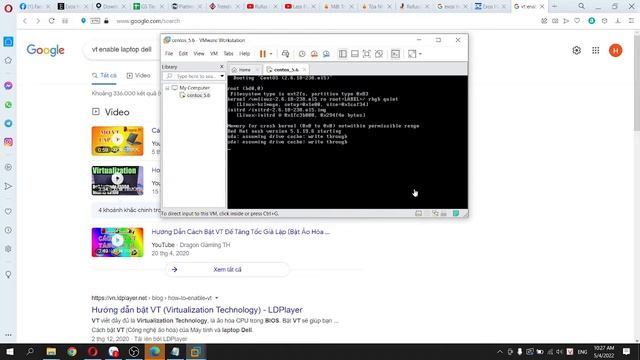Viewport: 640px width, 360px height.
Task: Open the VMware Workstation taskbar icon
Action: point(196,351)
